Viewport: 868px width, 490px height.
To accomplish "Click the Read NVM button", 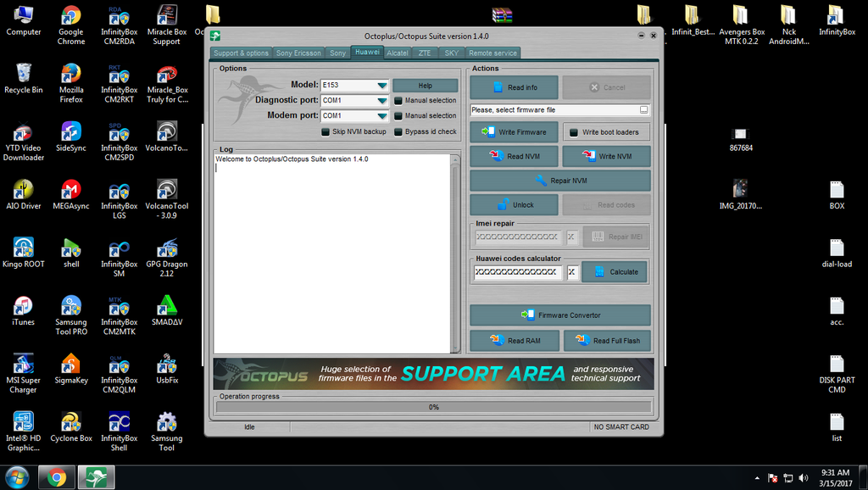I will click(515, 156).
